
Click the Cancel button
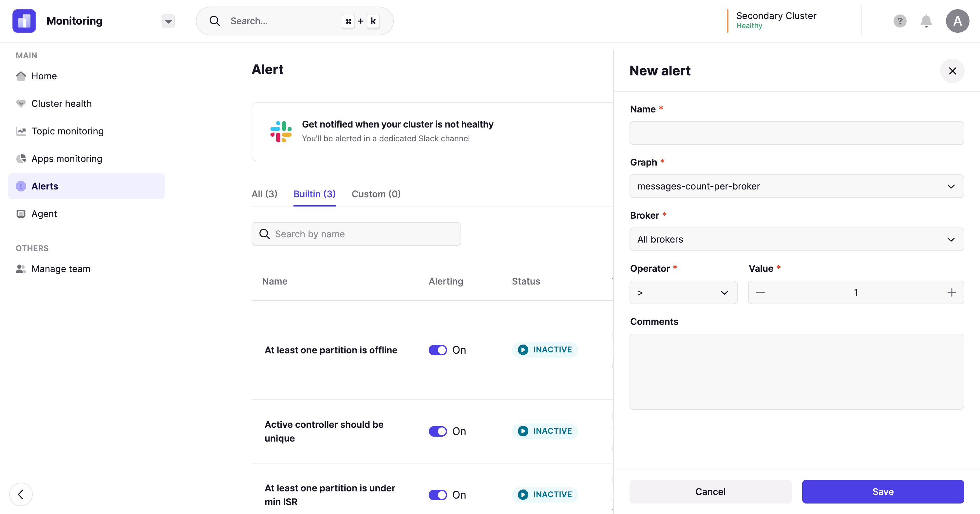pyautogui.click(x=710, y=491)
